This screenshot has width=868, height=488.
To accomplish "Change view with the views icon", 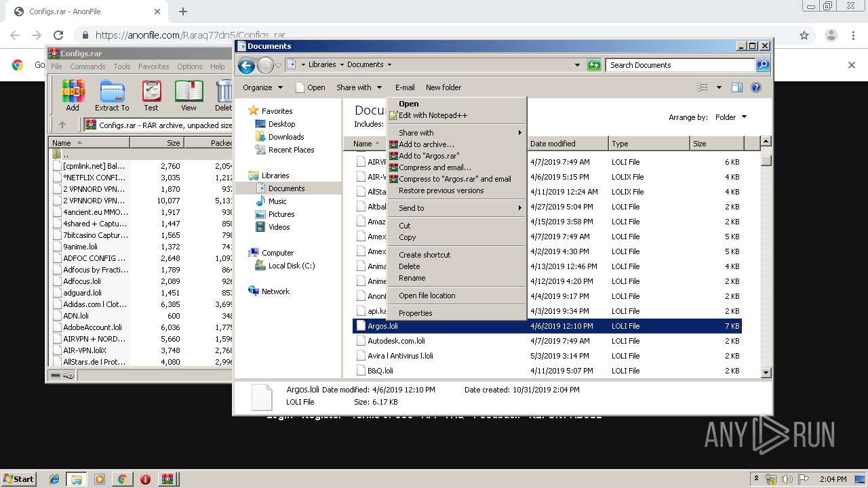I will [x=703, y=87].
